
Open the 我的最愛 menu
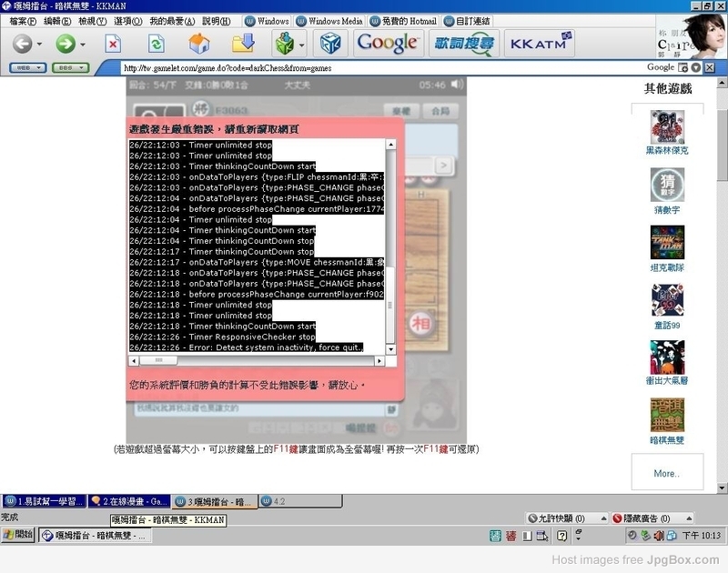(x=172, y=21)
